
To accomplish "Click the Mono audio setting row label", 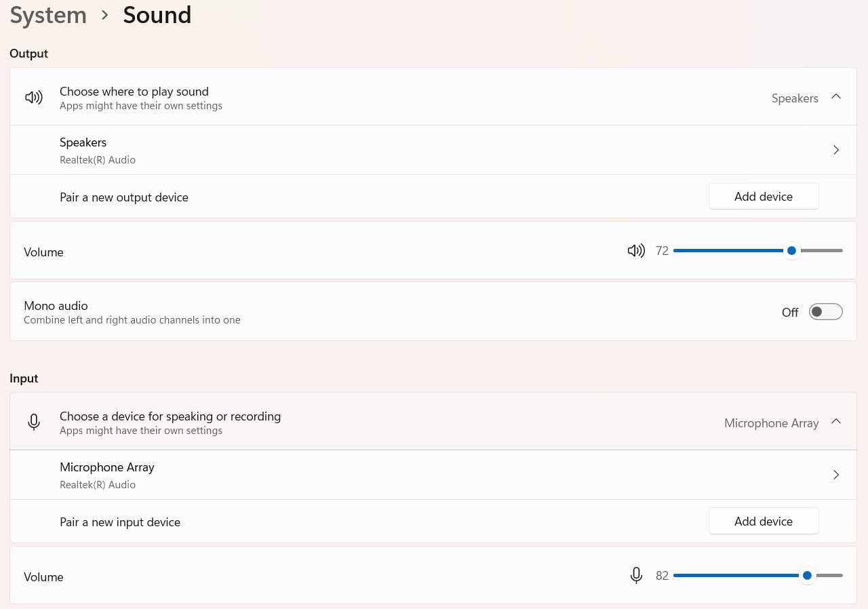I will click(56, 306).
